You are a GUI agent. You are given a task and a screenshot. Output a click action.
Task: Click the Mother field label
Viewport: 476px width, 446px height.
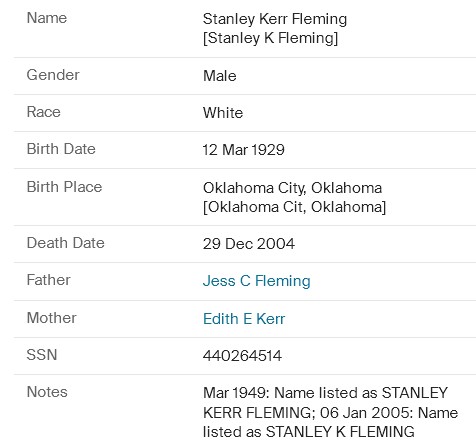coord(52,318)
